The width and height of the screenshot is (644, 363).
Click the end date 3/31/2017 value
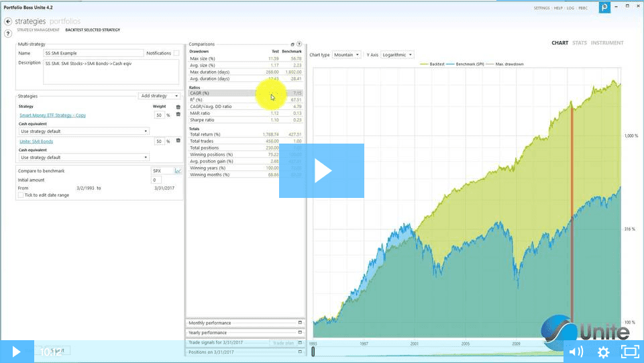(x=164, y=188)
